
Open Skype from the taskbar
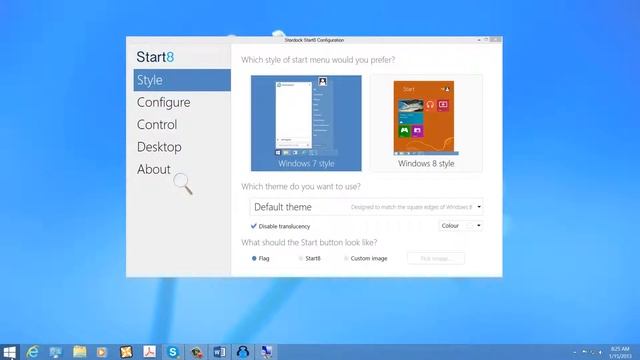click(x=173, y=352)
